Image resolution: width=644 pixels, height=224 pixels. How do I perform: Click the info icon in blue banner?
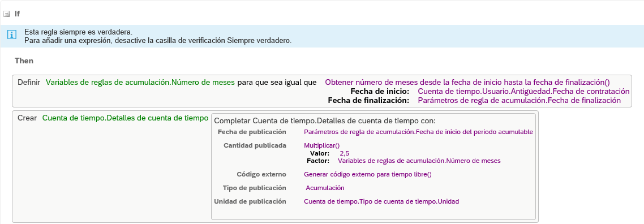(12, 35)
